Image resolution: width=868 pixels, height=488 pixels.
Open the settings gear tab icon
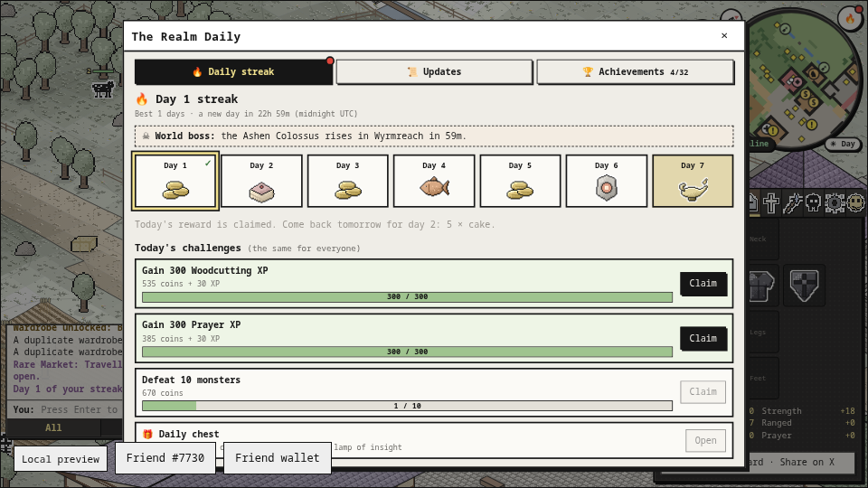tap(835, 203)
